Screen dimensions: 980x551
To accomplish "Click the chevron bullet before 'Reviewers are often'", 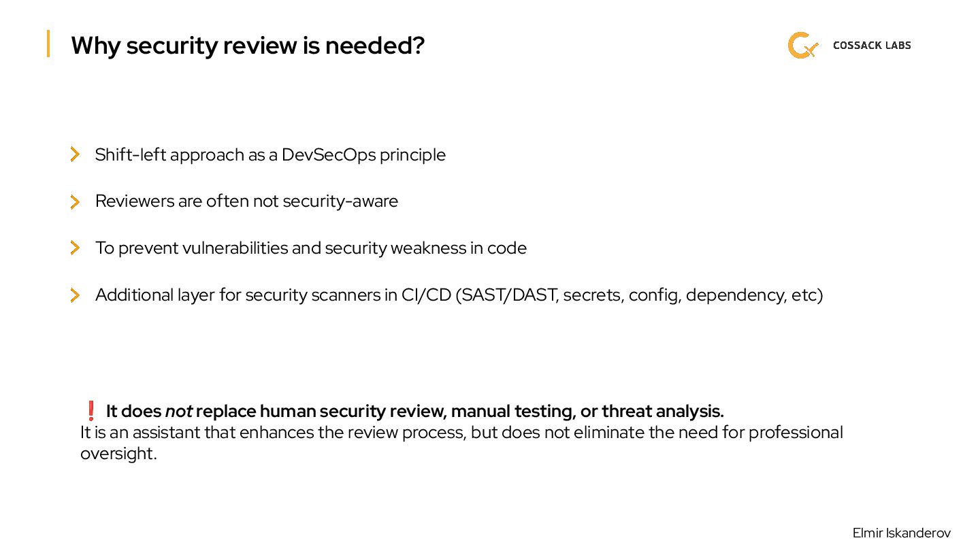I will pos(75,201).
